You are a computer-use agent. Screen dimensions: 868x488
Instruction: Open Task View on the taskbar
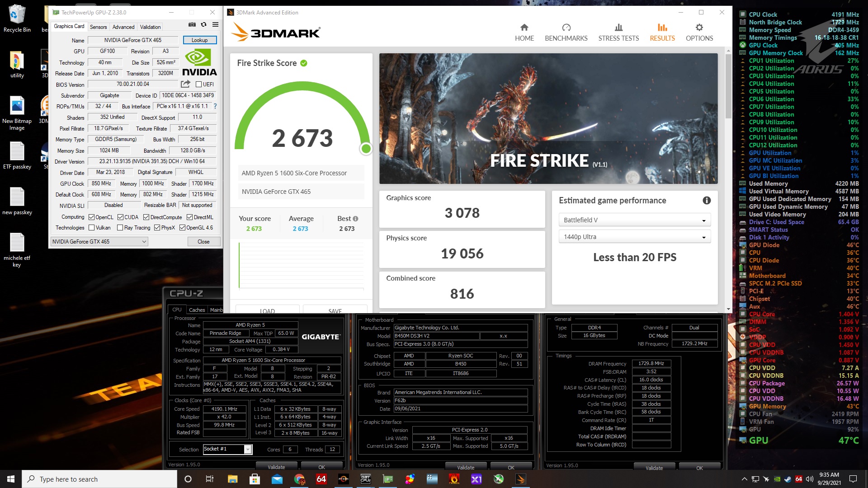click(x=210, y=479)
